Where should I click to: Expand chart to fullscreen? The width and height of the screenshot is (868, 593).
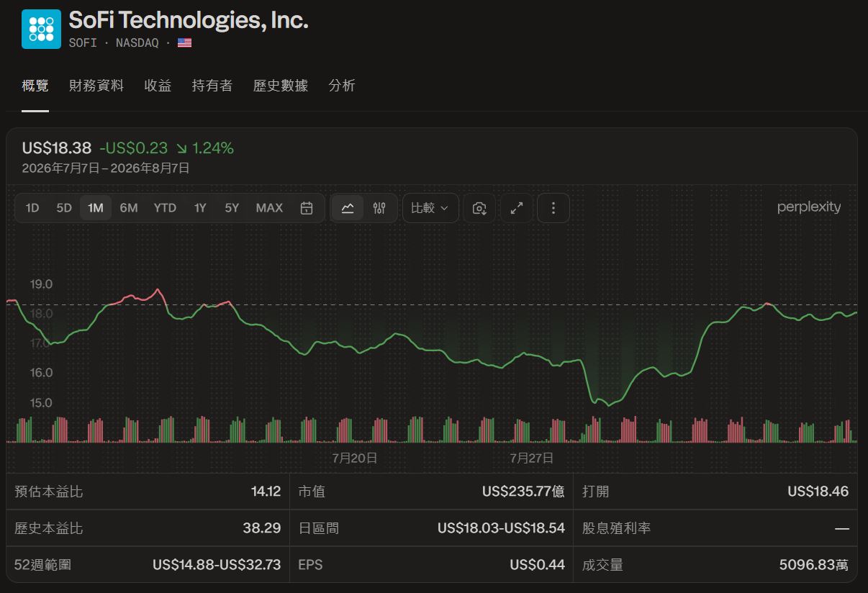(517, 208)
